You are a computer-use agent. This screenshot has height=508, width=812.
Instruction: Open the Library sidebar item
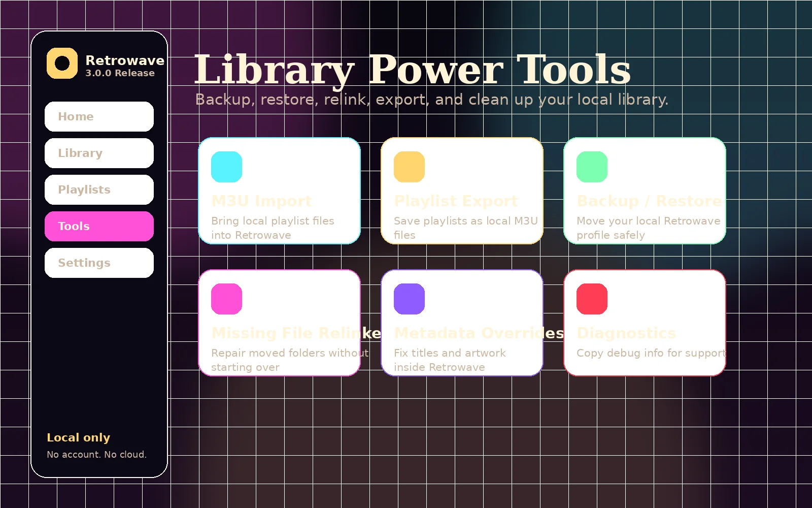coord(99,153)
